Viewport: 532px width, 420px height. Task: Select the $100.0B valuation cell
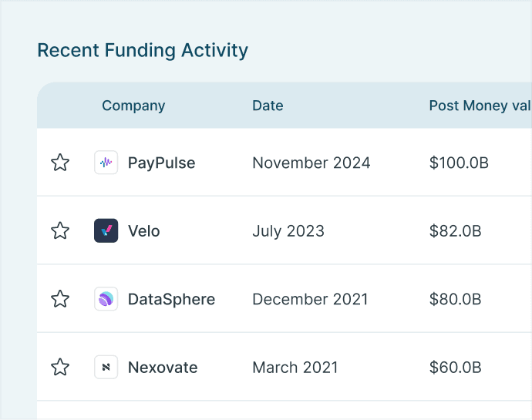(459, 163)
